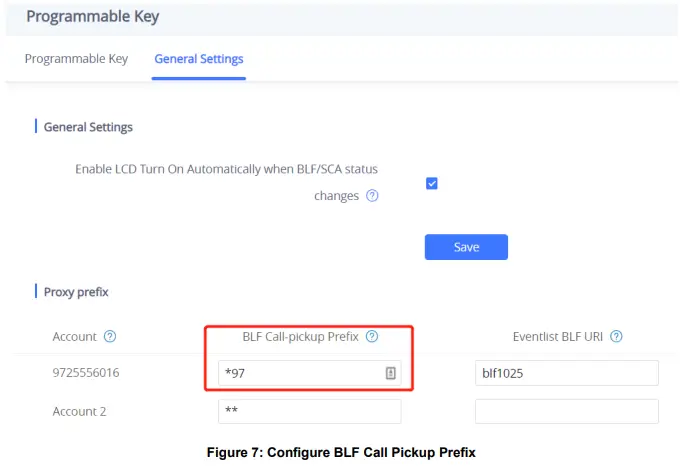Click the Programmable Key page title

(92, 17)
